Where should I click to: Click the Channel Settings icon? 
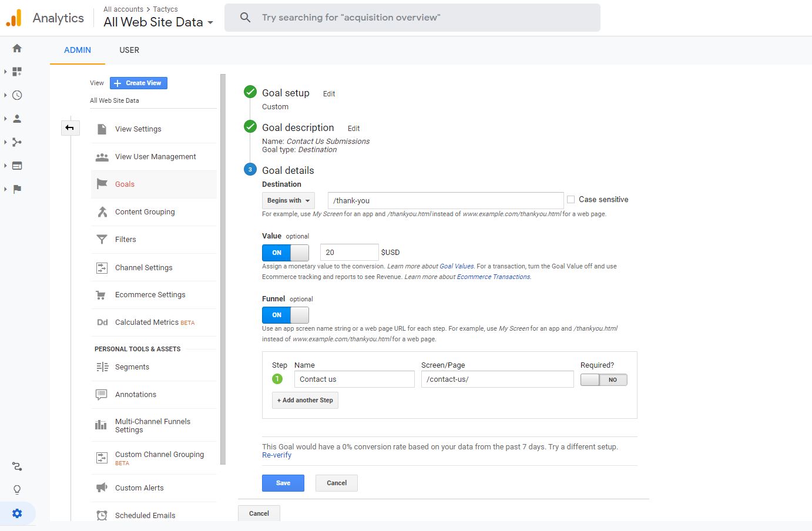pos(102,268)
